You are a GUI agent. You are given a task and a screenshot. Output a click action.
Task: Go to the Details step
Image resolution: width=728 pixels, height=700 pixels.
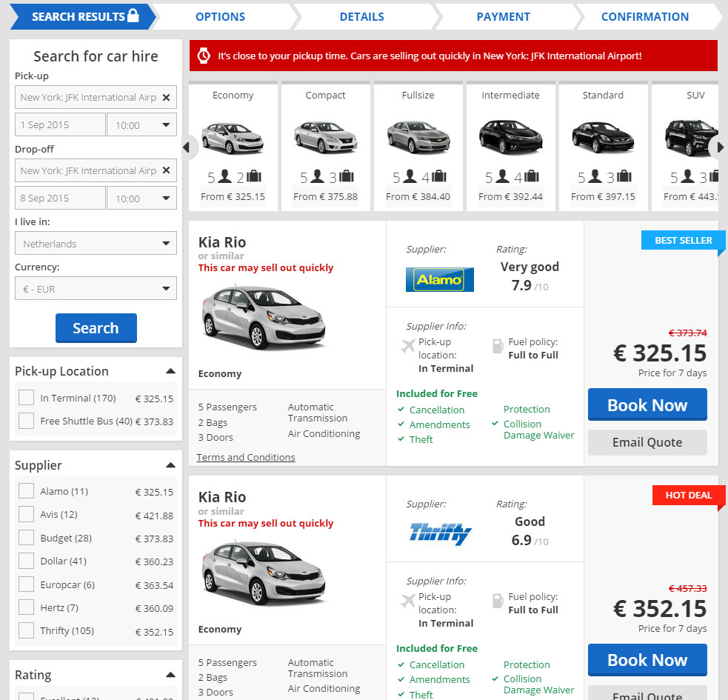tap(361, 17)
